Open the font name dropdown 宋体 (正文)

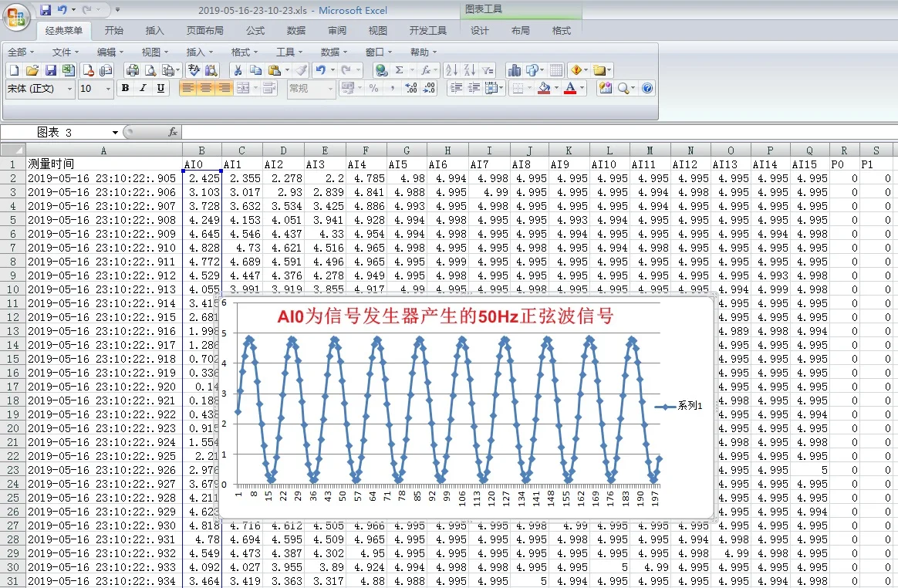tap(69, 90)
